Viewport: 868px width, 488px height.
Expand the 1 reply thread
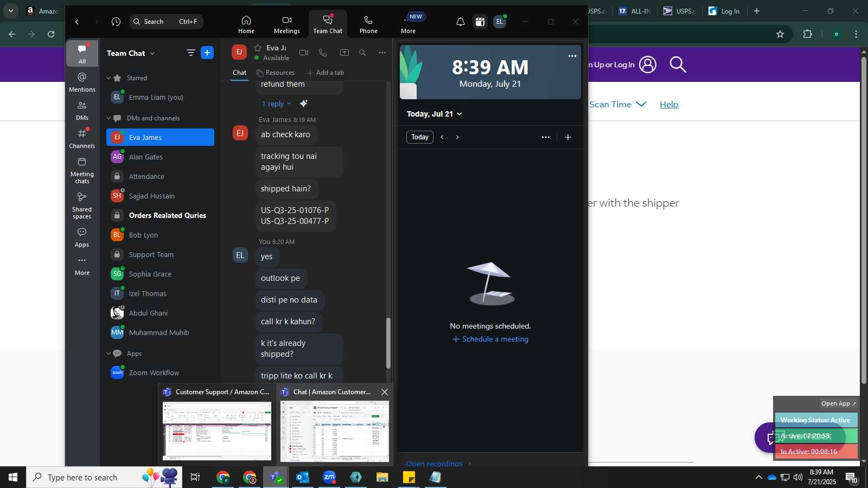click(277, 104)
